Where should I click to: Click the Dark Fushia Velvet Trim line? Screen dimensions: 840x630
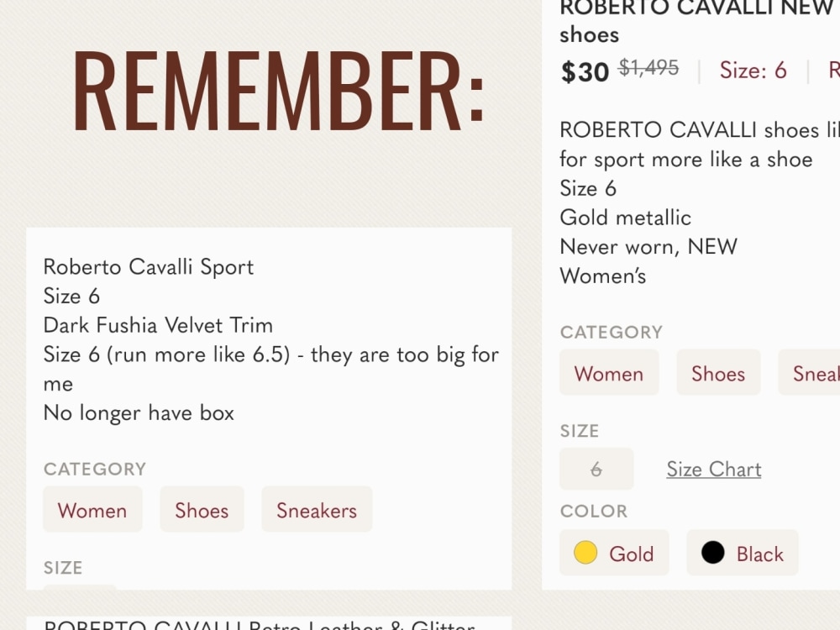[x=158, y=325]
